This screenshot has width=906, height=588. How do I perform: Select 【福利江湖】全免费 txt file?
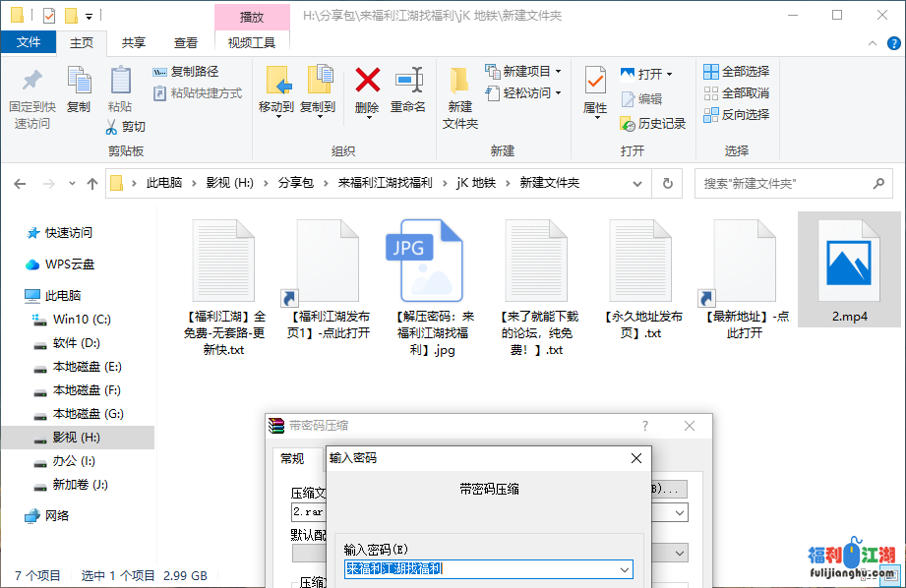point(224,287)
